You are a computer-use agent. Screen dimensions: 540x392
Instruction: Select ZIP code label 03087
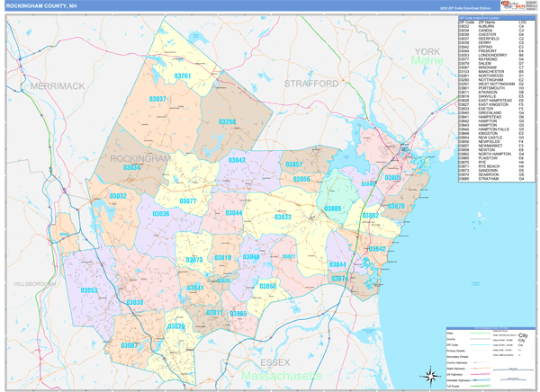(x=129, y=345)
